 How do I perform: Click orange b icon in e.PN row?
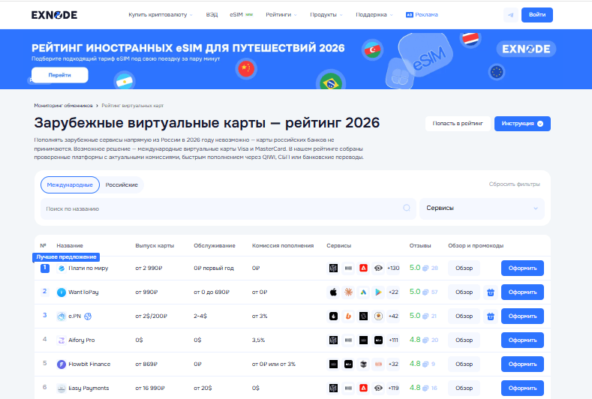tap(348, 316)
